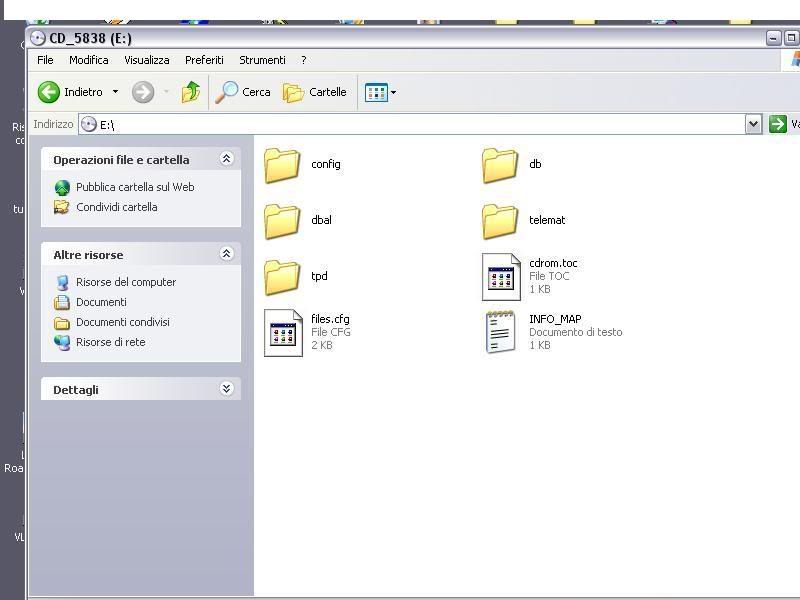This screenshot has width=800, height=600.
Task: Click the green Vai go arrow
Action: 778,124
